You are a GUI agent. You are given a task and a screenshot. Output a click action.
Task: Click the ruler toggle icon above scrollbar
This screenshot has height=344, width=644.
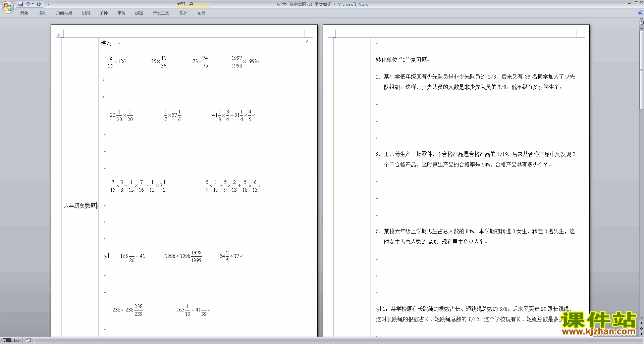click(x=642, y=23)
